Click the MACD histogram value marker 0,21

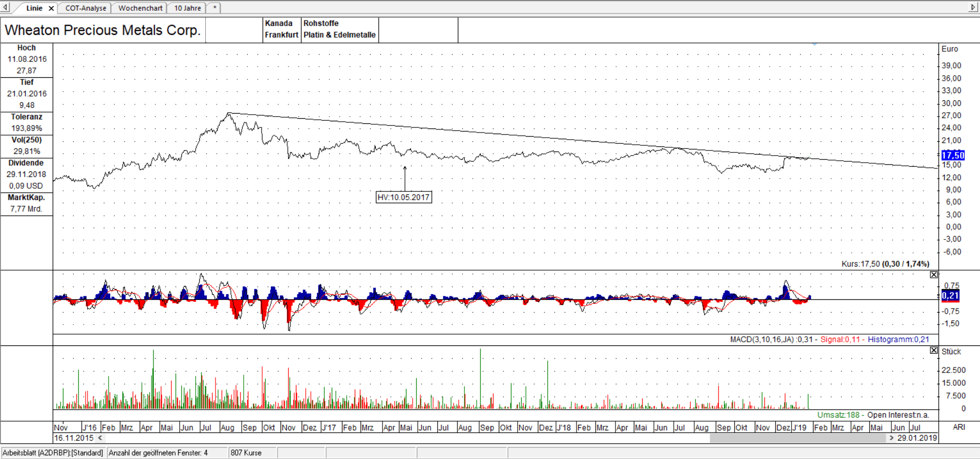coord(950,295)
